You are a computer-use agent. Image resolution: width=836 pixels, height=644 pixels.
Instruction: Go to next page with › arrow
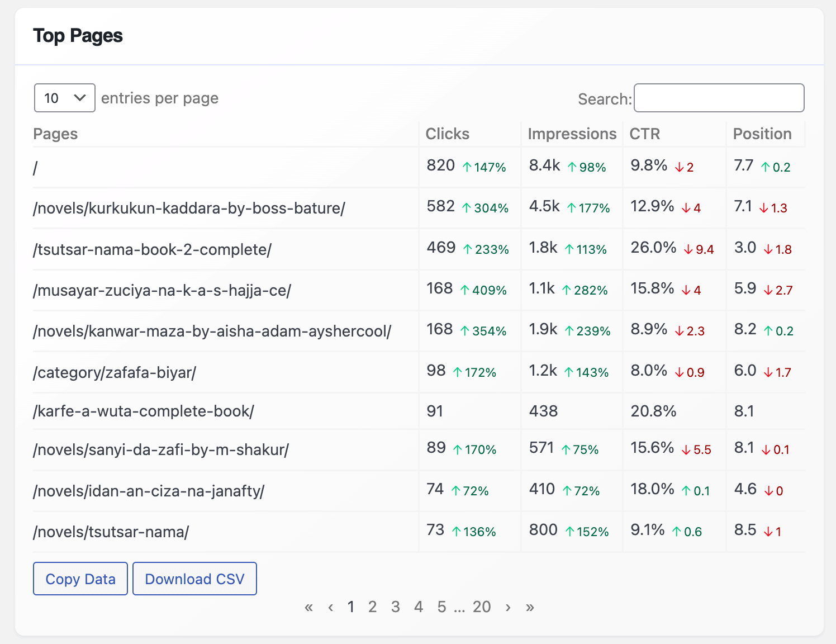pyautogui.click(x=508, y=607)
